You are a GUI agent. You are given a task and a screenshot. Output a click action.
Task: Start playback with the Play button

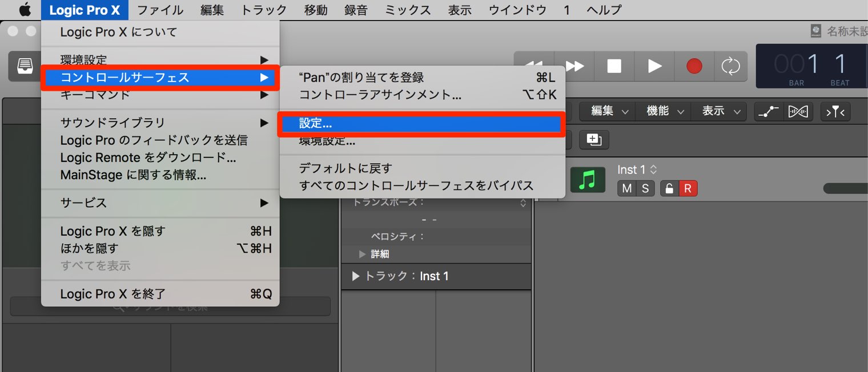coord(654,66)
